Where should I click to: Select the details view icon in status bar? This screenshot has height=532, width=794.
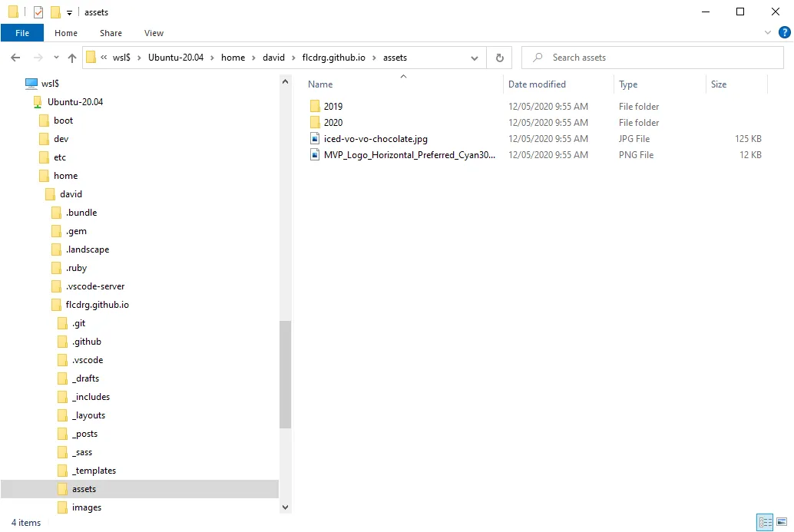pos(765,522)
